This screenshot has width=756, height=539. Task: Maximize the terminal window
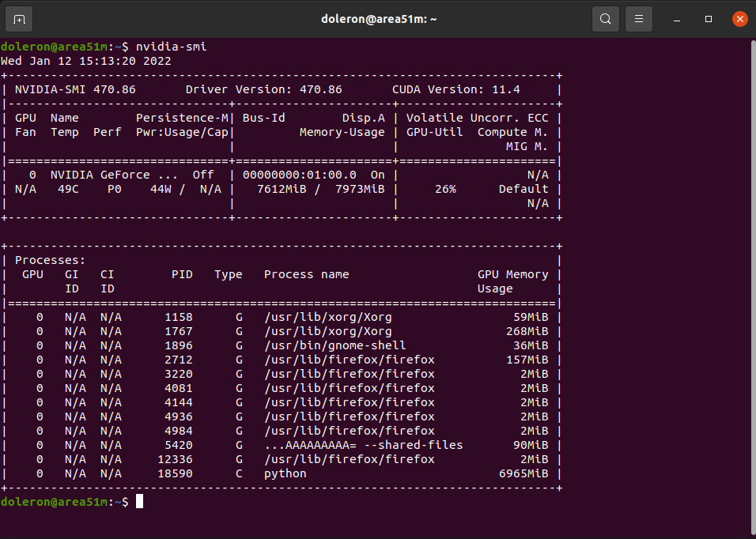click(x=709, y=19)
